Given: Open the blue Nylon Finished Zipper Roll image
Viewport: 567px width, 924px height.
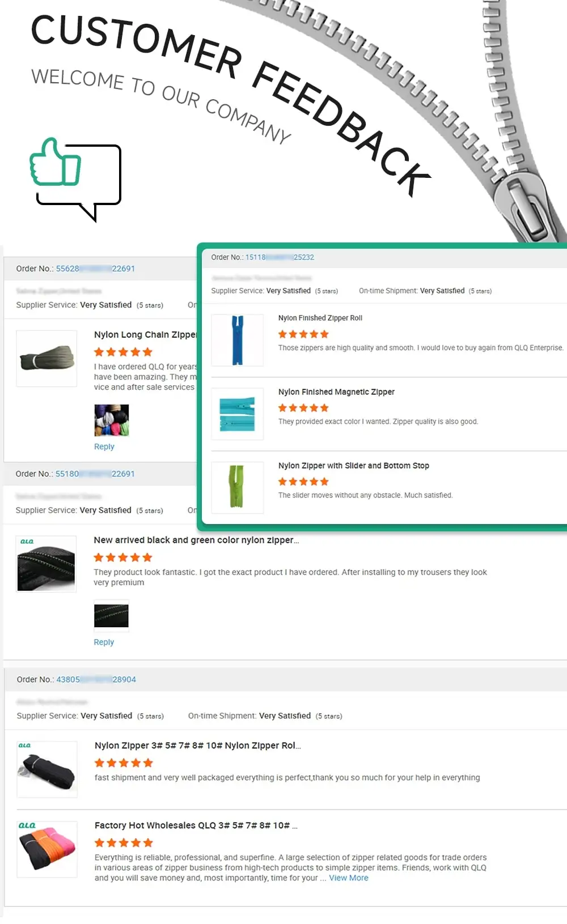Looking at the screenshot, I should [238, 340].
